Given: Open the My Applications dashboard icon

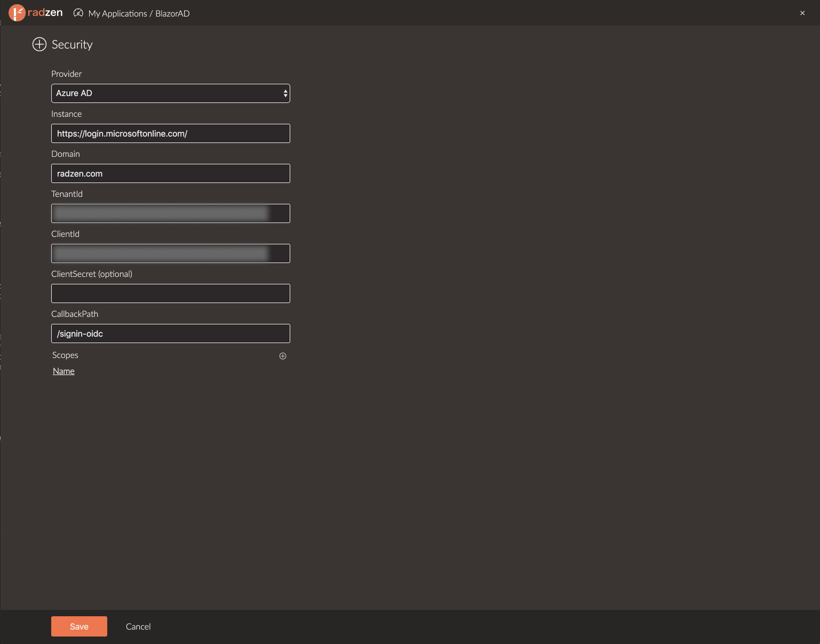Looking at the screenshot, I should pyautogui.click(x=78, y=13).
